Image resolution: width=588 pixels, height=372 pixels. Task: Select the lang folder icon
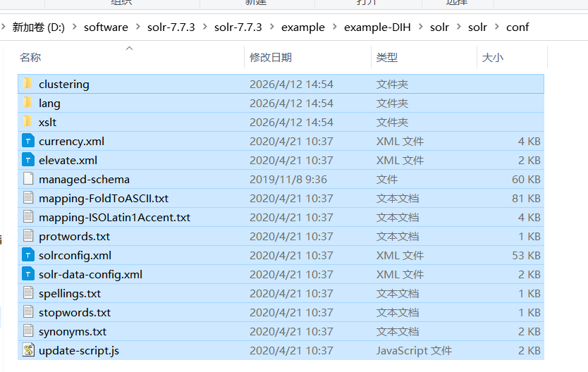coord(27,103)
